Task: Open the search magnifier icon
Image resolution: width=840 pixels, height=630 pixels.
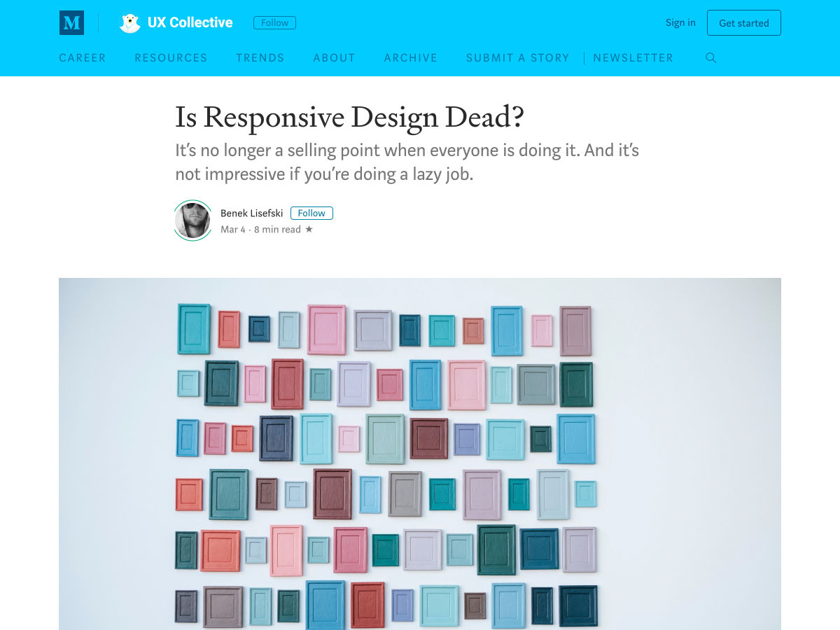Action: coord(710,58)
